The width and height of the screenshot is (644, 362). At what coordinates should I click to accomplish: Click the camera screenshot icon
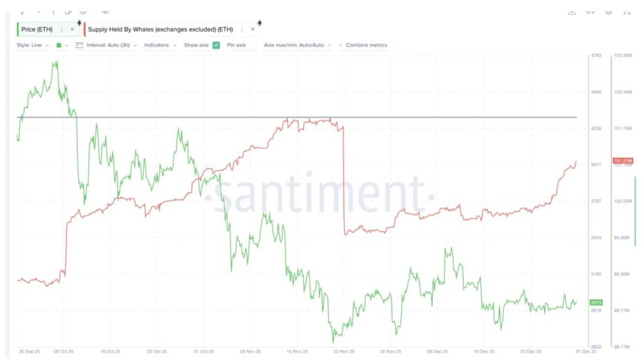click(608, 11)
